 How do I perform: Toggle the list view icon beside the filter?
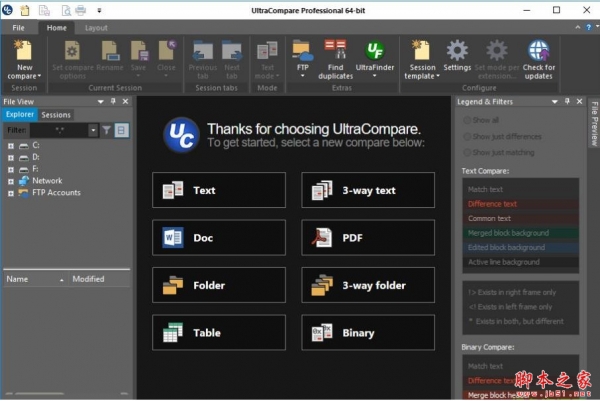[121, 130]
